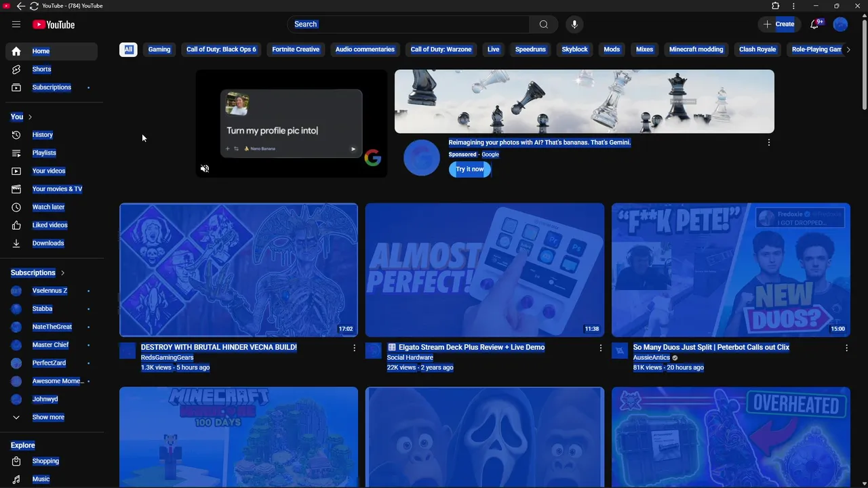Open the PerfectZard subscription
The height and width of the screenshot is (488, 868).
52,363
